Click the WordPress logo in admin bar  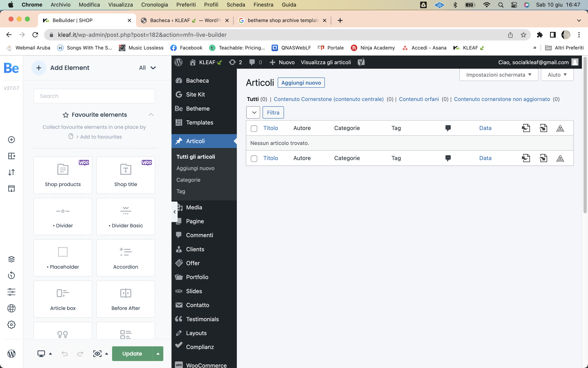pos(179,62)
